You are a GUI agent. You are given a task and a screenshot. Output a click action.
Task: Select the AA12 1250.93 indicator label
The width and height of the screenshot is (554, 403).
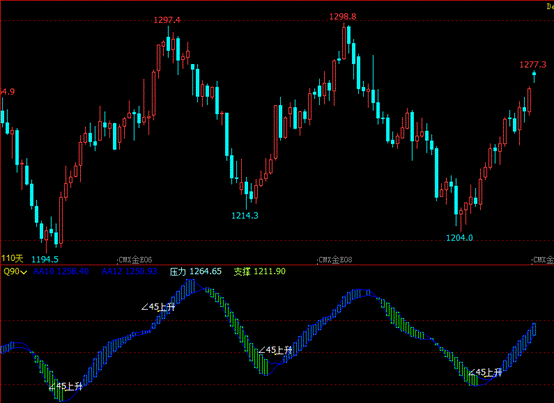click(x=129, y=271)
